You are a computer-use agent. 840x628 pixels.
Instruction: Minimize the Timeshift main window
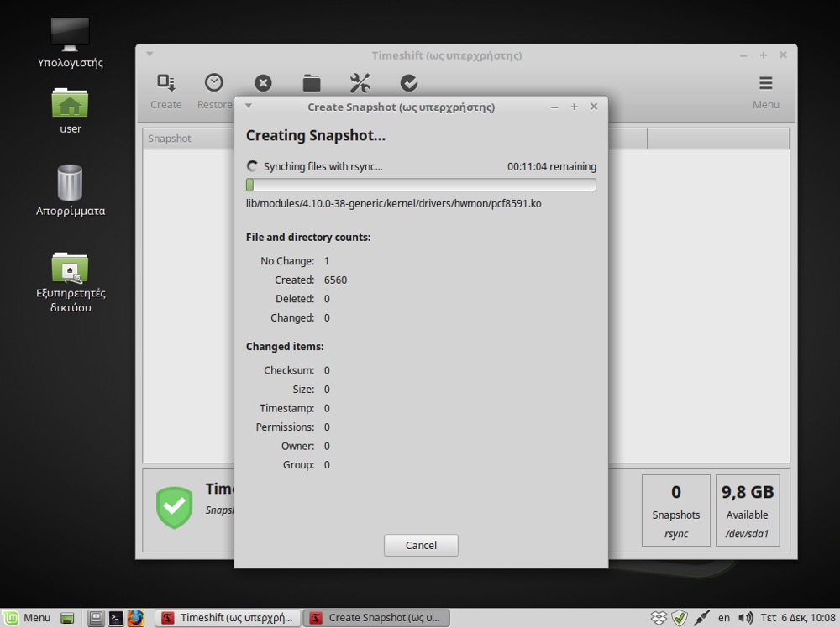tap(743, 55)
